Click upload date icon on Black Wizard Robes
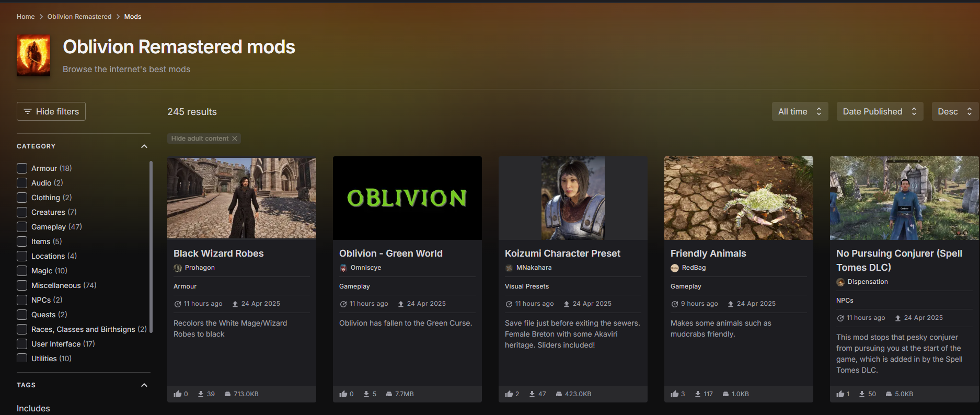 (x=235, y=304)
